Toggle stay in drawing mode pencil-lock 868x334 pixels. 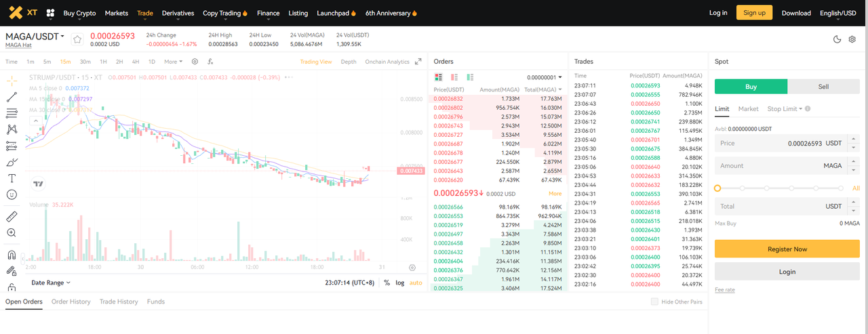point(12,271)
